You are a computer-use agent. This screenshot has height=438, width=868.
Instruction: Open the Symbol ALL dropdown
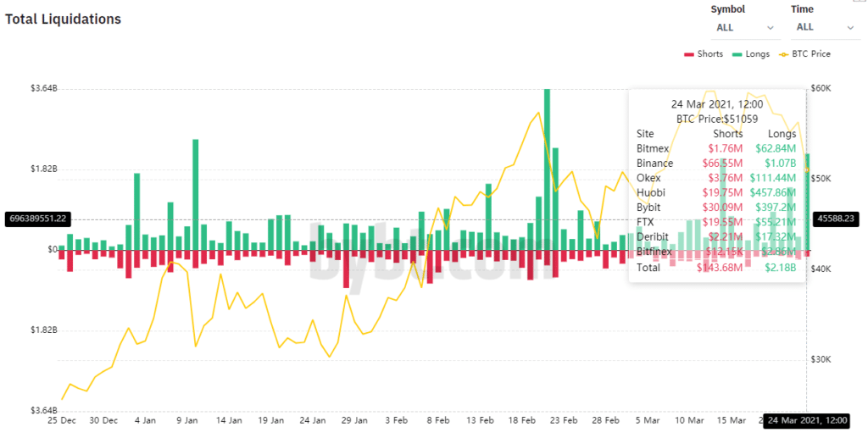pyautogui.click(x=745, y=28)
